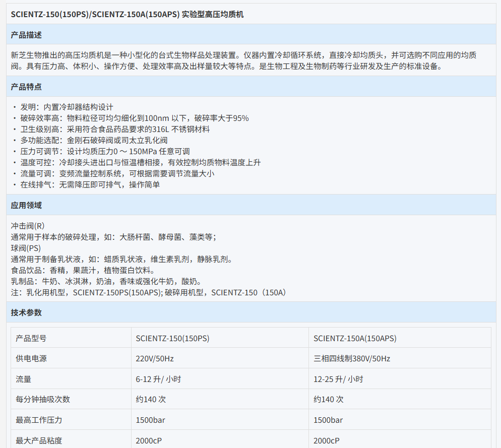Select the 6-12 升/小时 flow rate cell

click(x=158, y=379)
